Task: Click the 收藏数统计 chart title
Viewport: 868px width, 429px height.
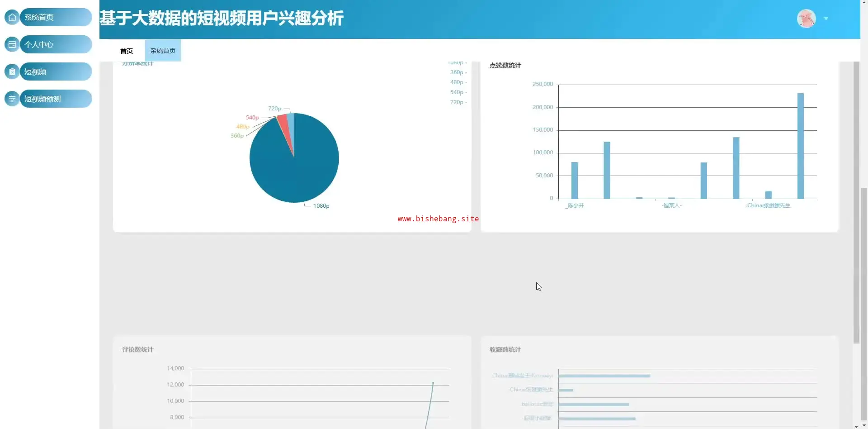Action: pos(505,349)
